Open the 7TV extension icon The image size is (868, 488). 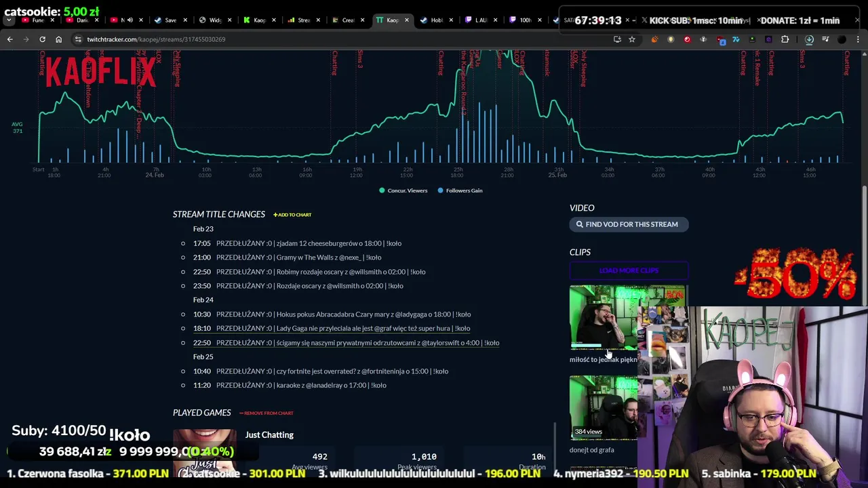[736, 39]
